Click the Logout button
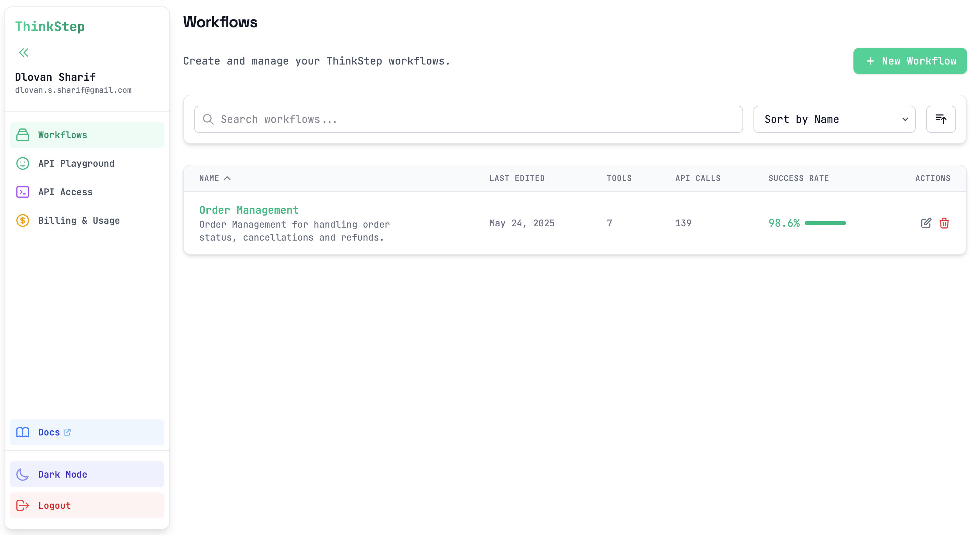 point(87,506)
